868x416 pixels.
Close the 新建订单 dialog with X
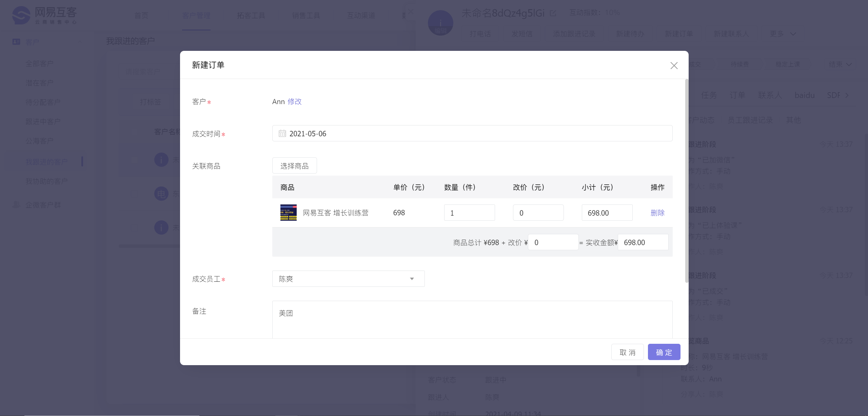coord(674,65)
